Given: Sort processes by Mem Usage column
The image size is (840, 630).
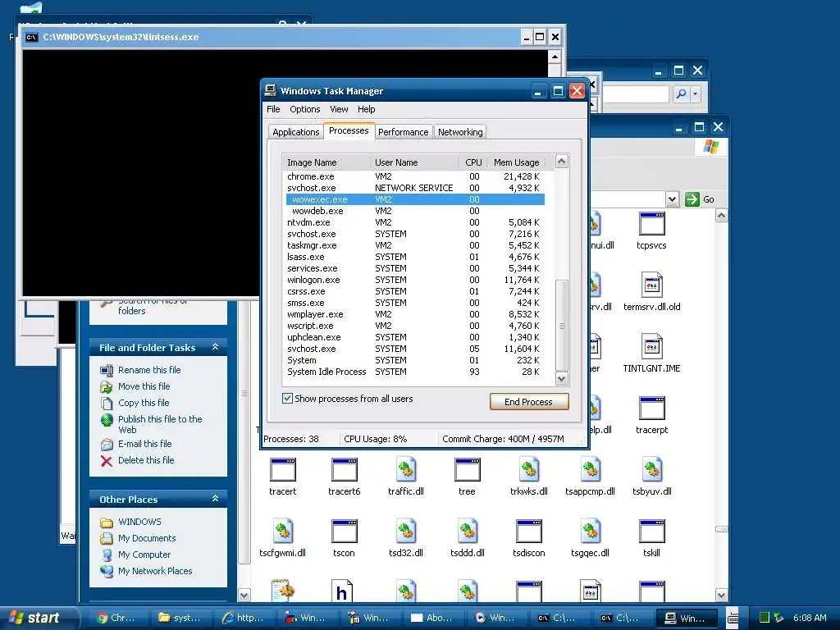Looking at the screenshot, I should coord(516,162).
